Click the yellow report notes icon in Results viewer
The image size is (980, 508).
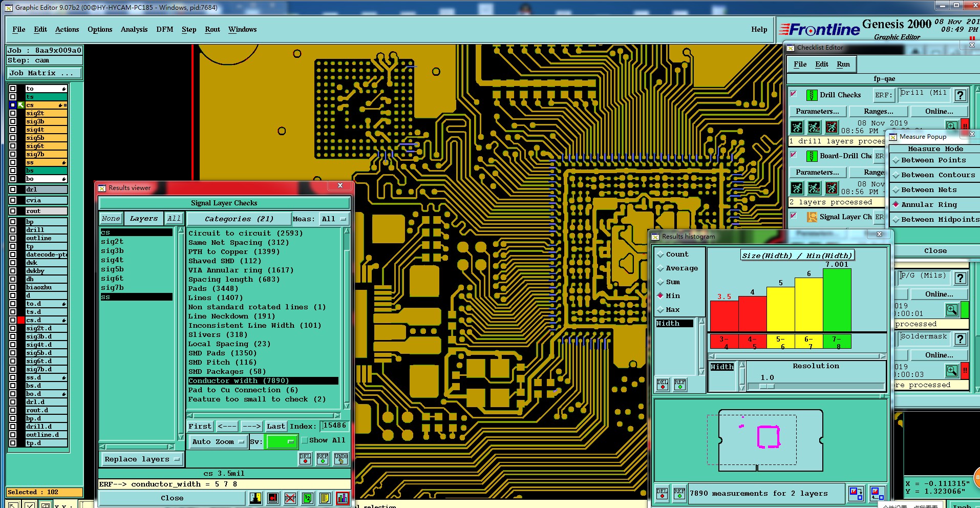[325, 498]
